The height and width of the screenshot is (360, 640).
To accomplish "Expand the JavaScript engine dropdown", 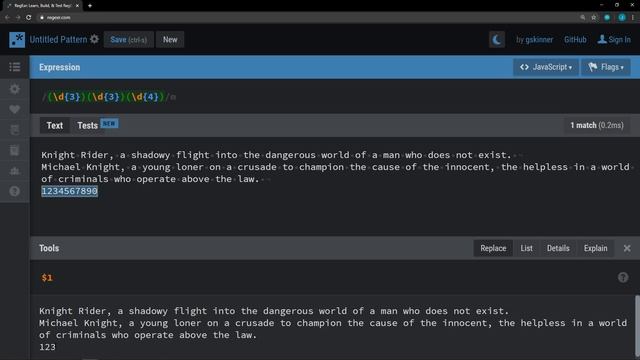I will click(546, 67).
